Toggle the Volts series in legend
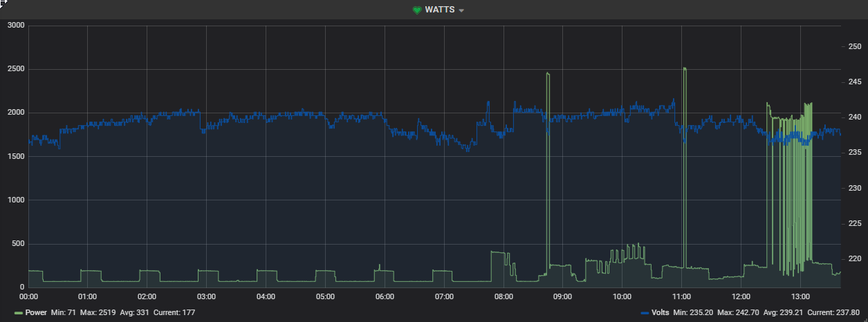This screenshot has width=868, height=322. pos(661,313)
